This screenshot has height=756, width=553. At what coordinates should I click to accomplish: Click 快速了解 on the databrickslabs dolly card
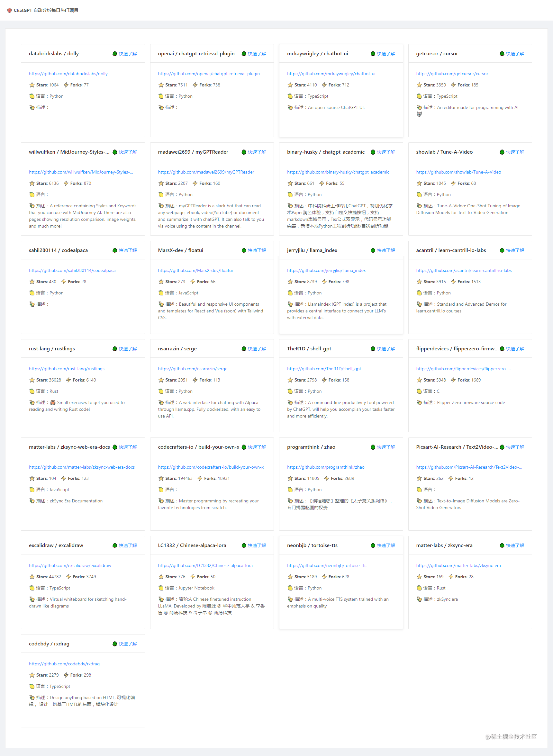click(x=128, y=54)
